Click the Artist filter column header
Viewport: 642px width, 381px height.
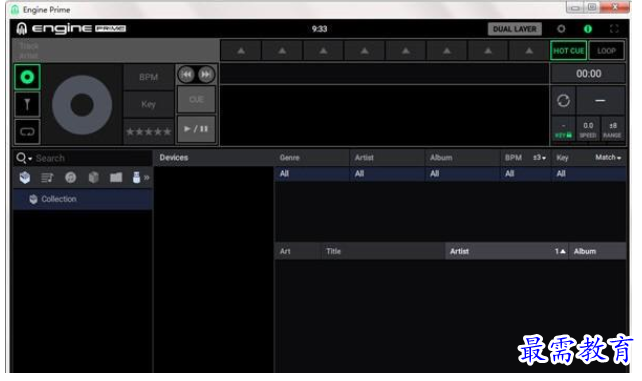coord(387,158)
